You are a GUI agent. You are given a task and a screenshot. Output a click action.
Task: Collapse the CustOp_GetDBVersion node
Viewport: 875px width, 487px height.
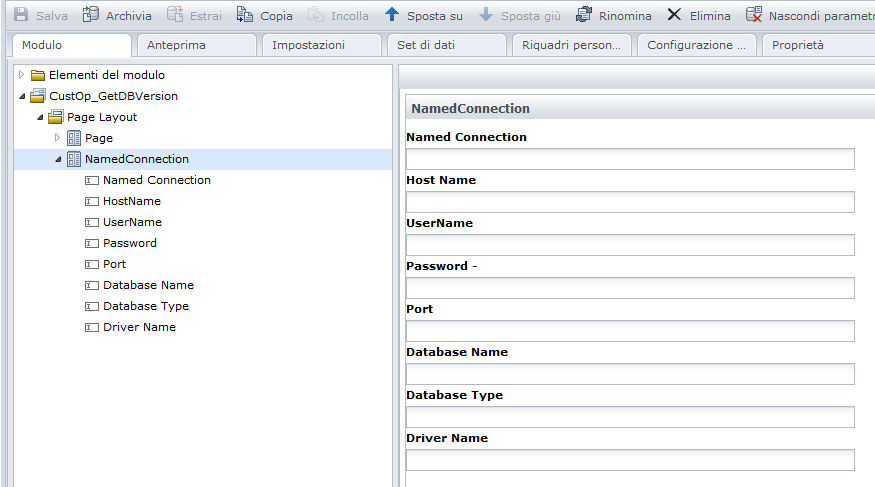(22, 96)
